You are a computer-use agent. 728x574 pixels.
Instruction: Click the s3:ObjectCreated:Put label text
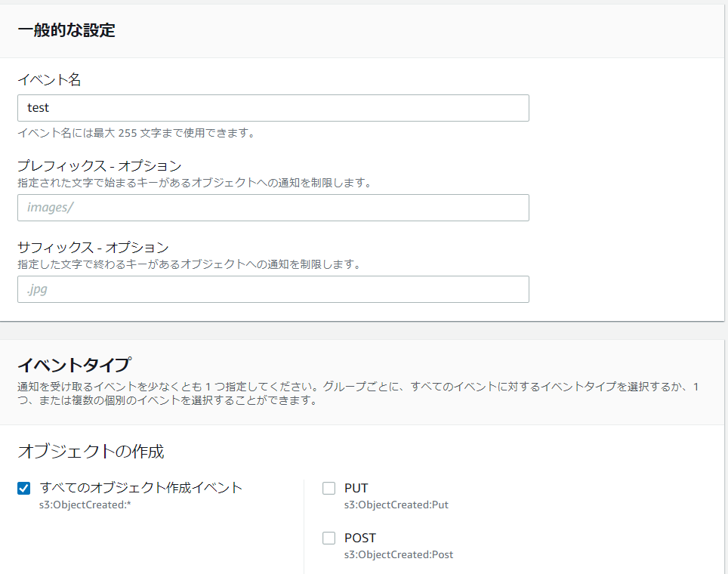(396, 505)
